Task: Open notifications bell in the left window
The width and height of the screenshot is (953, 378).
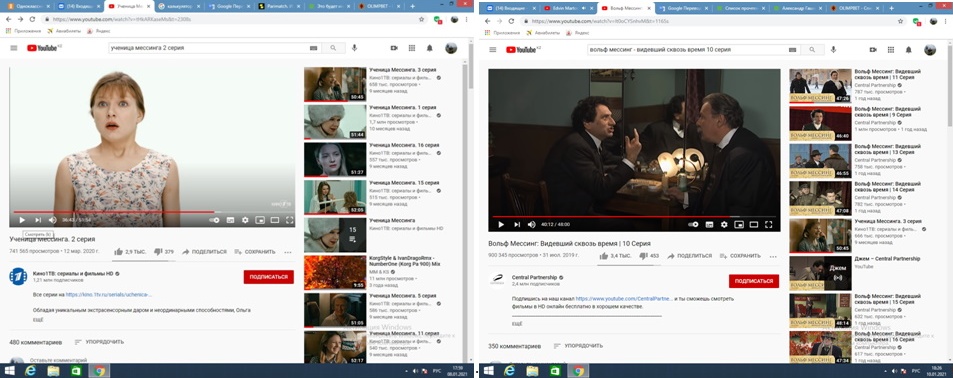Action: (x=430, y=48)
